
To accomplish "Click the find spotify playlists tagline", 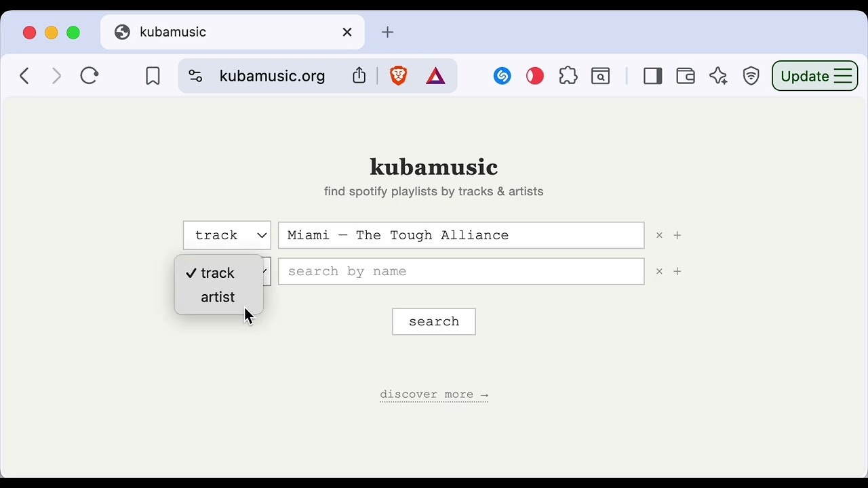I will [x=434, y=191].
